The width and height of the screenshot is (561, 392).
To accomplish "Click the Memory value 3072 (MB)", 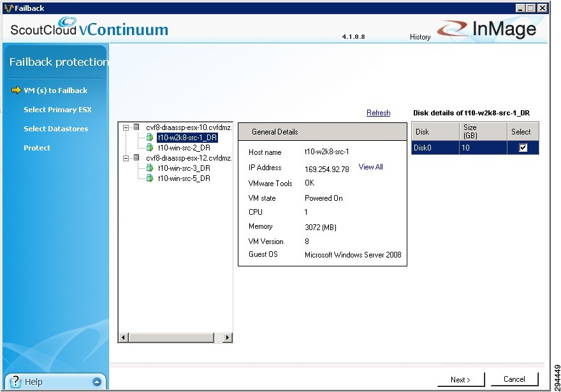I will tap(320, 227).
